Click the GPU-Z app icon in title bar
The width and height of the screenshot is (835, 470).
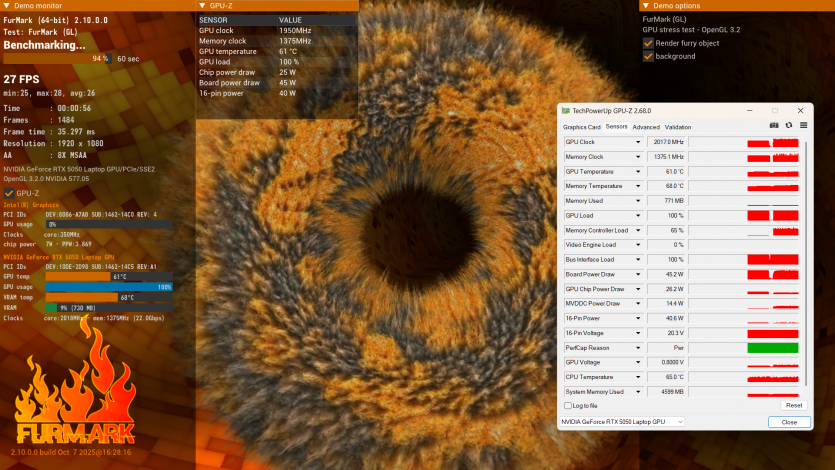click(566, 110)
